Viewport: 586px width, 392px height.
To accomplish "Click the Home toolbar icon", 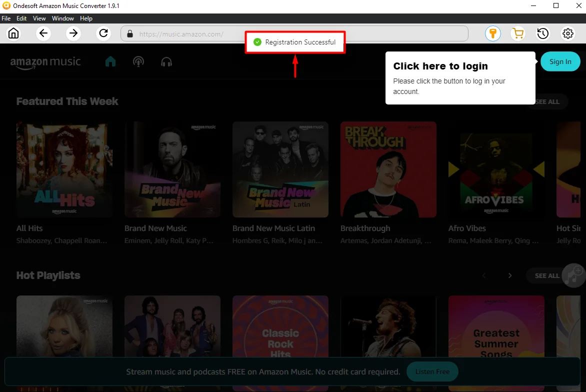I will (x=13, y=33).
